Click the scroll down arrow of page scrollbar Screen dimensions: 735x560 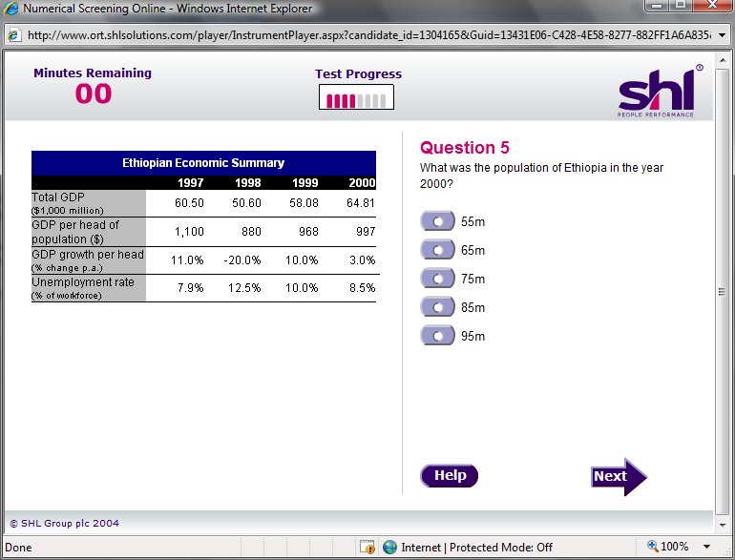723,525
